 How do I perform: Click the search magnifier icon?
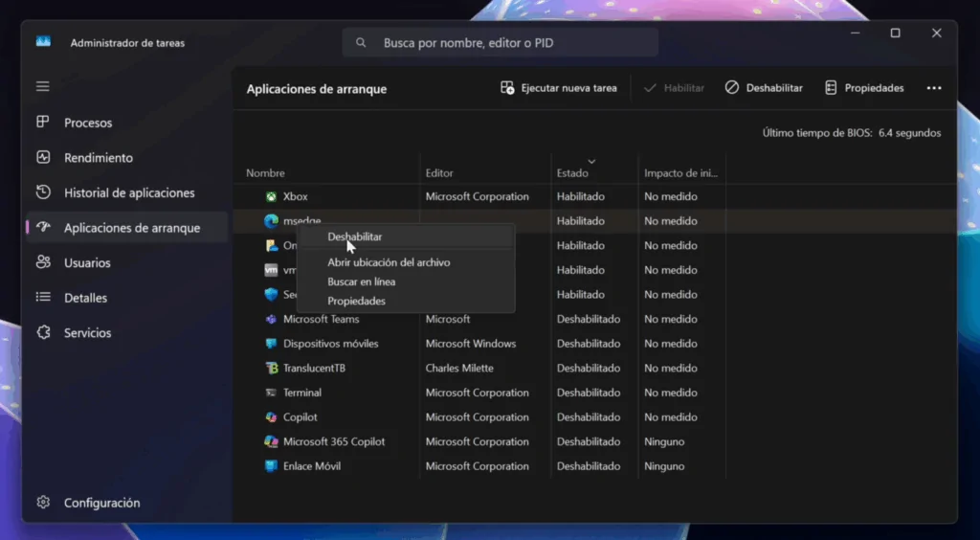[x=361, y=42]
